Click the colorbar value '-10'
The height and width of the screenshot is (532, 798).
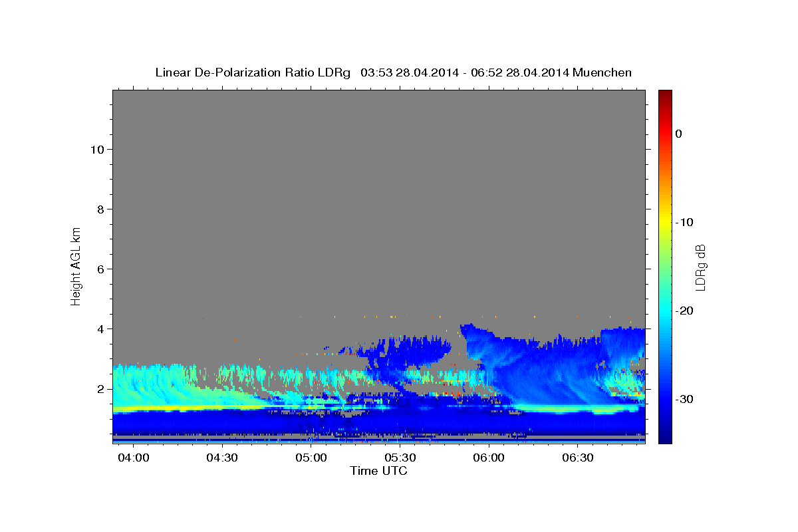(684, 222)
